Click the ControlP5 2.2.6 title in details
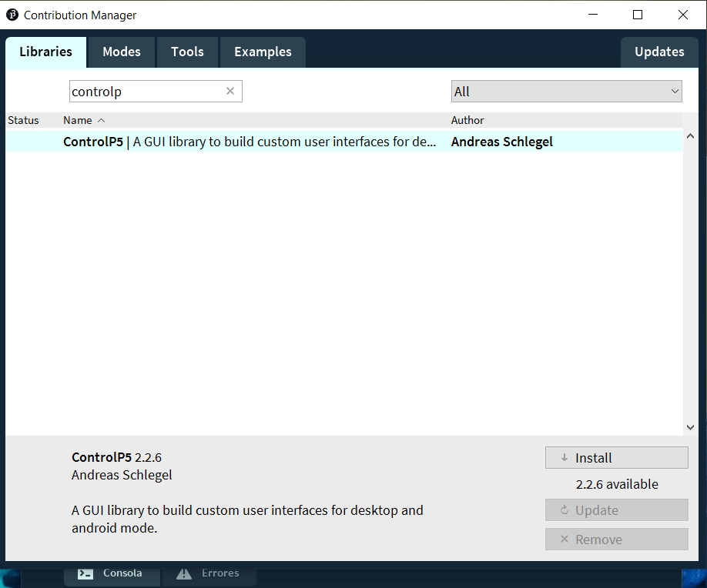707x588 pixels. pyautogui.click(x=116, y=457)
